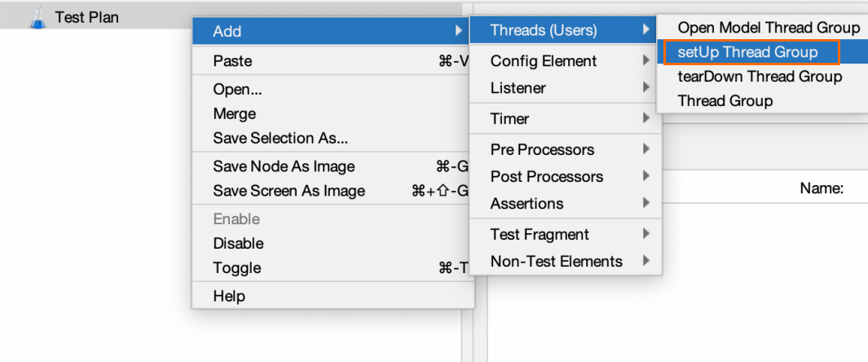
Task: Click the Test Plan flask icon
Action: click(37, 17)
